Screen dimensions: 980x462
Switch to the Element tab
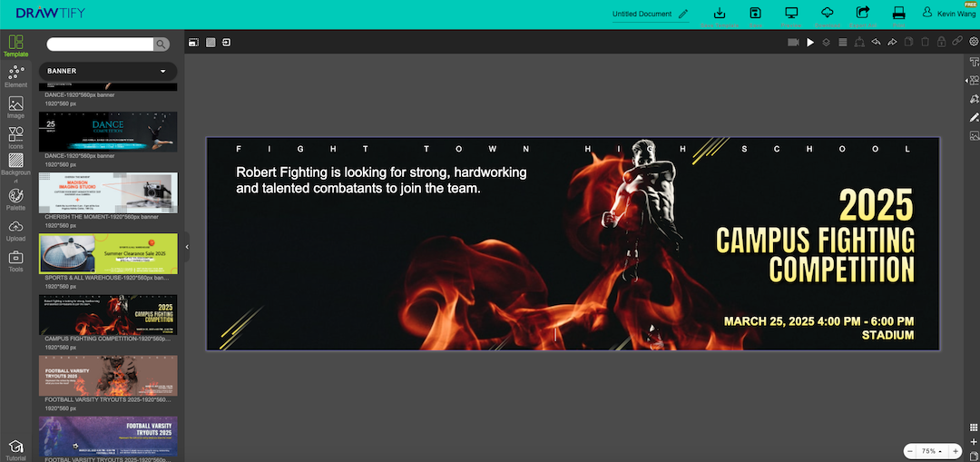coord(15,76)
